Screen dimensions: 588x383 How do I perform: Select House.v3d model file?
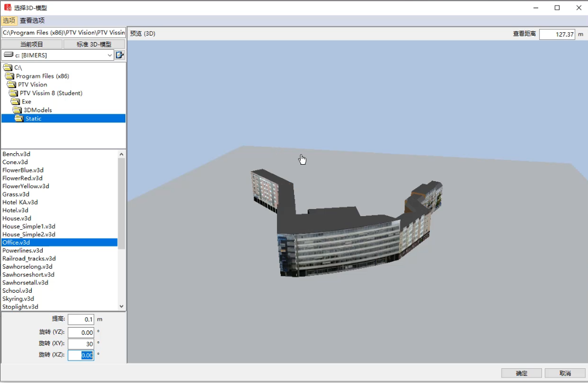pos(17,218)
